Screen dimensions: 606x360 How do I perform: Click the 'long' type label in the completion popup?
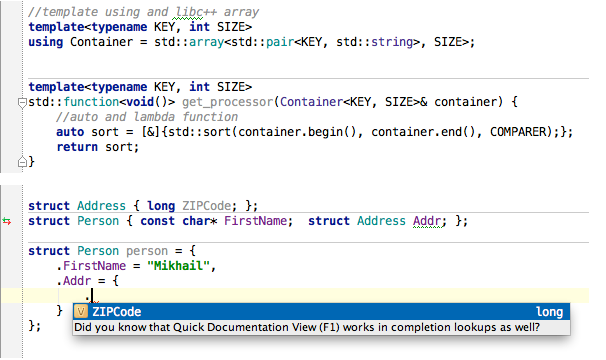[x=549, y=312]
